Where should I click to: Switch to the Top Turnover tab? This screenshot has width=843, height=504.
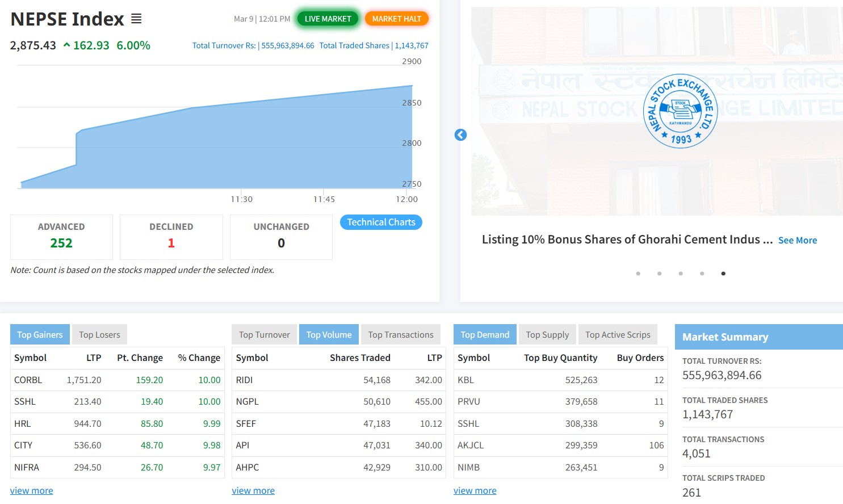click(x=264, y=335)
